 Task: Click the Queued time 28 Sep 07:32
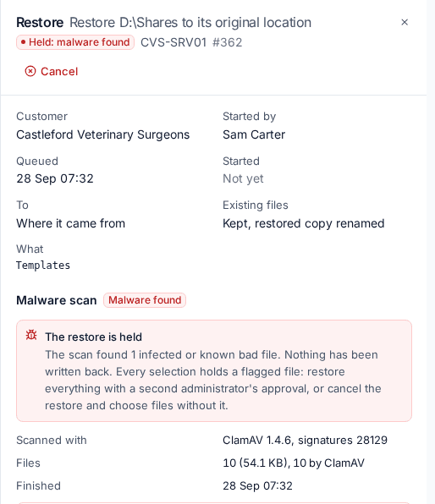pyautogui.click(x=55, y=178)
